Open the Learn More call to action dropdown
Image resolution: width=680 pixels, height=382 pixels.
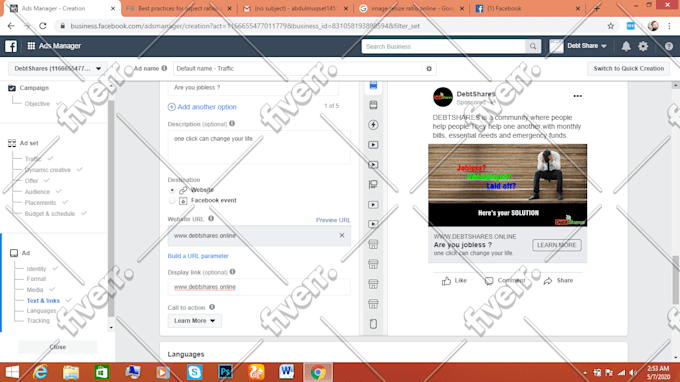[x=194, y=321]
